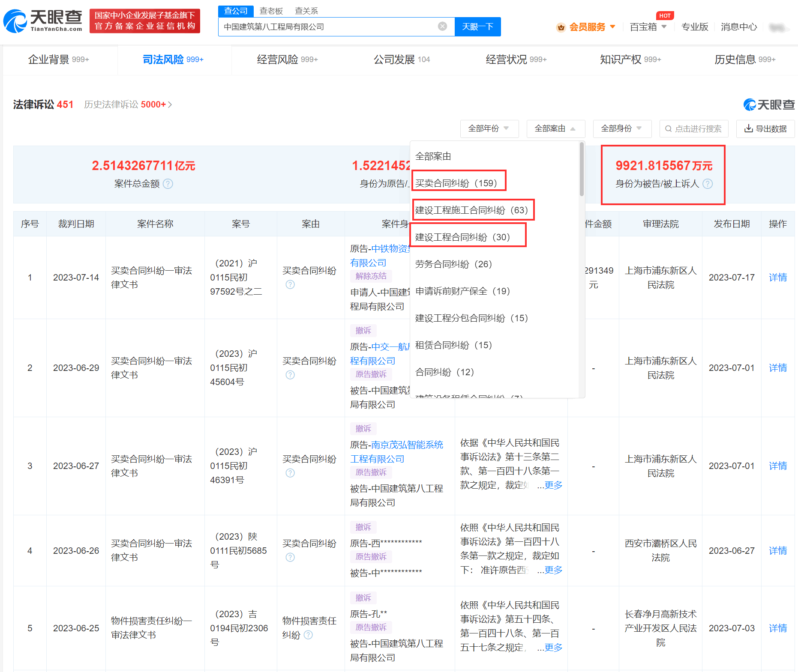Click the 案由 dropdown list scrollbar
Screen dimensions: 798x672
(x=582, y=169)
